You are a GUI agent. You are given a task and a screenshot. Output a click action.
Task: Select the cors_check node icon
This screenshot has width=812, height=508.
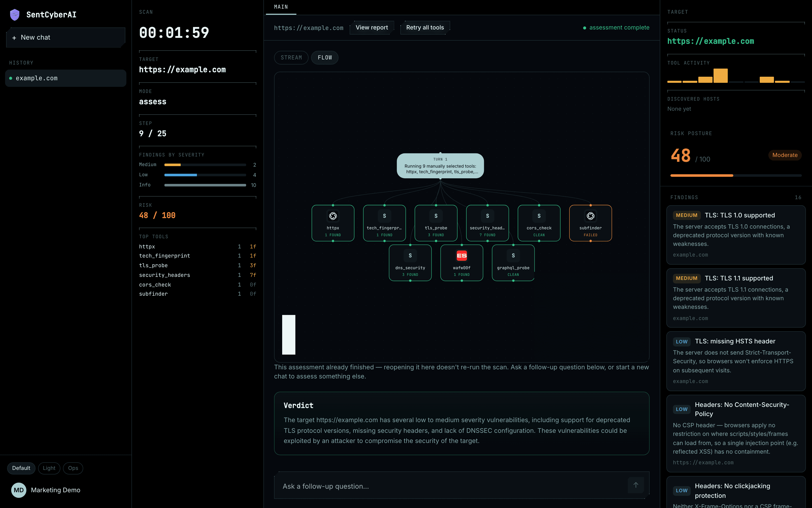point(539,216)
